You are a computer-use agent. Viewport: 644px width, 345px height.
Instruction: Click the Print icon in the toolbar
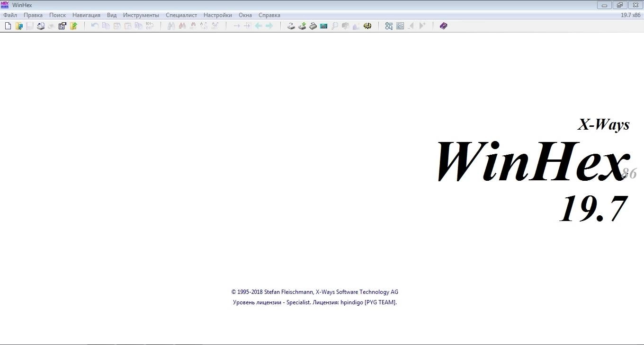41,26
